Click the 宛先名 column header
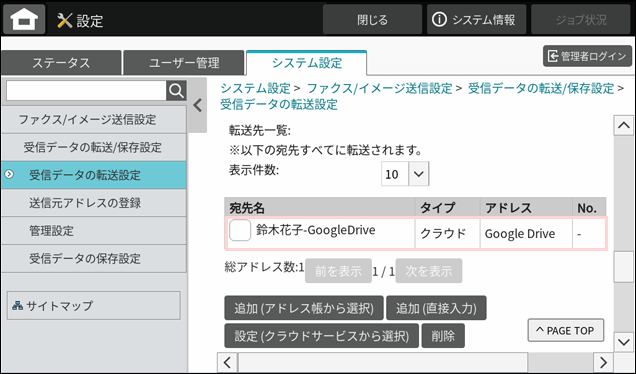 click(x=320, y=208)
